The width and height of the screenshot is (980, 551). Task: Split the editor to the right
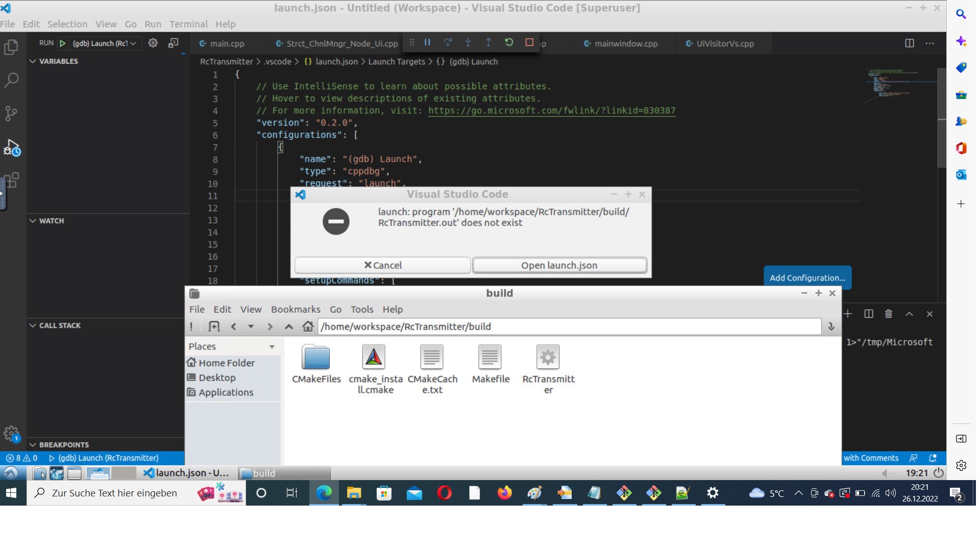click(909, 43)
